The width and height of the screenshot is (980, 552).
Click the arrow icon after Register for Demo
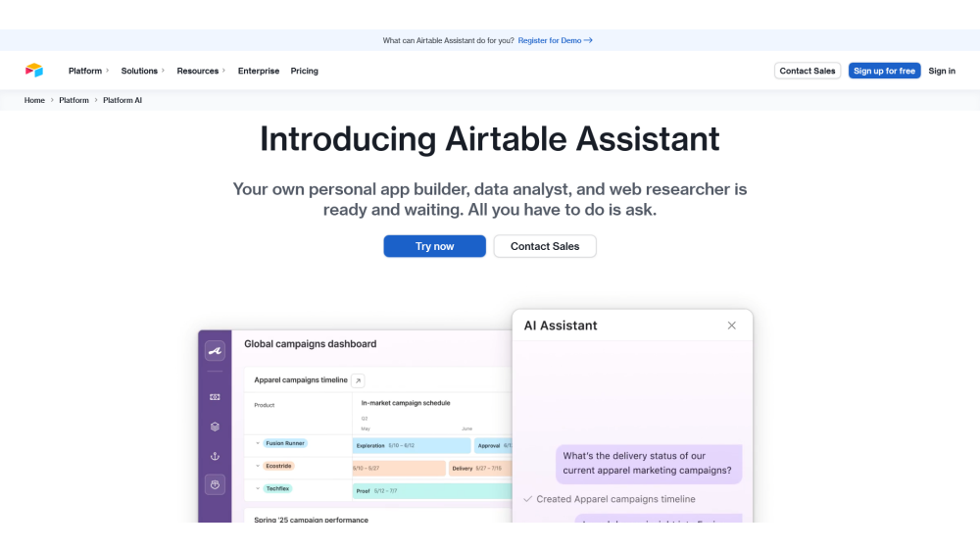coord(588,40)
